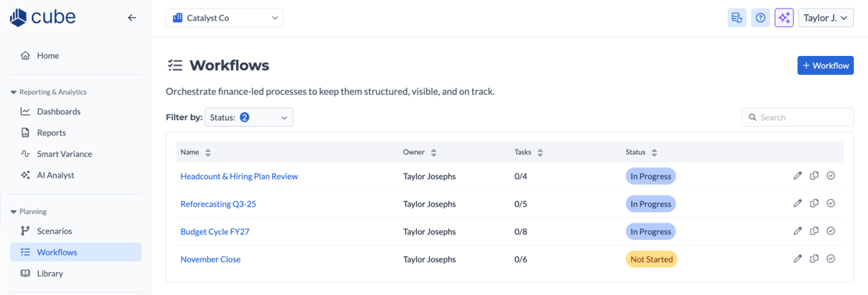Collapse the Reporting & Analytics section
Image resolution: width=868 pixels, height=295 pixels.
(x=49, y=92)
